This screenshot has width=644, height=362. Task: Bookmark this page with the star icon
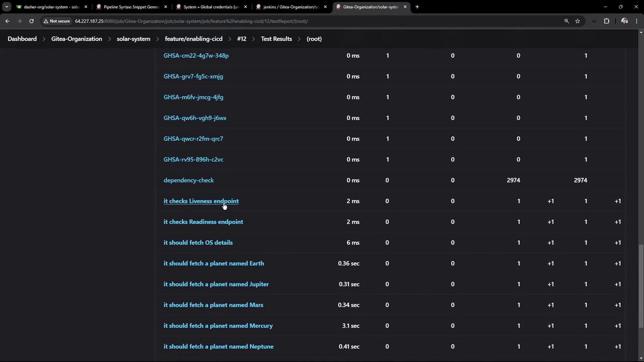coord(578,21)
